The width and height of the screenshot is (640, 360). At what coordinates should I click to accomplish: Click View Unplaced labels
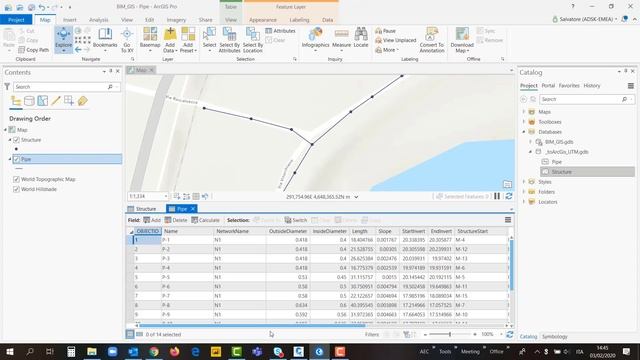click(x=396, y=40)
